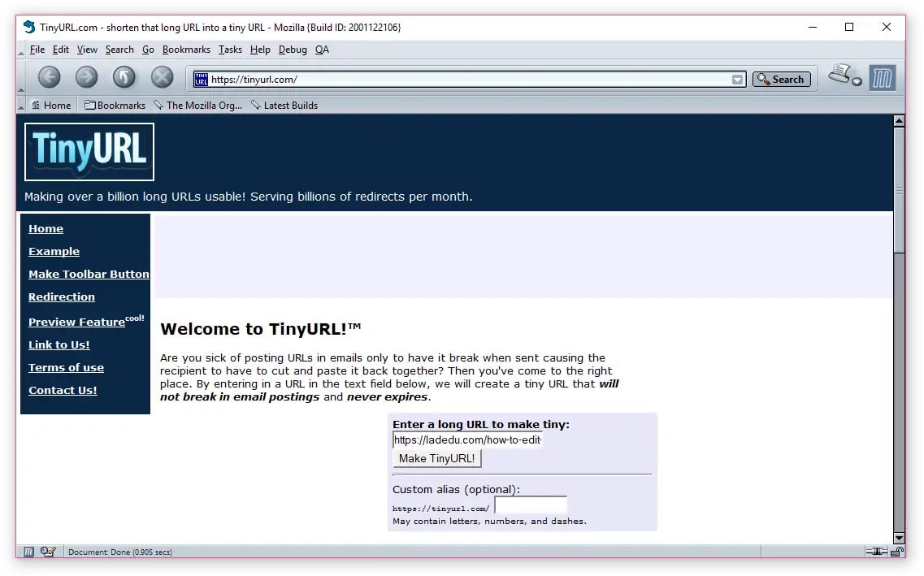Click the online/offline plug icon in status bar
Image resolution: width=924 pixels, height=576 pixels.
coord(876,552)
